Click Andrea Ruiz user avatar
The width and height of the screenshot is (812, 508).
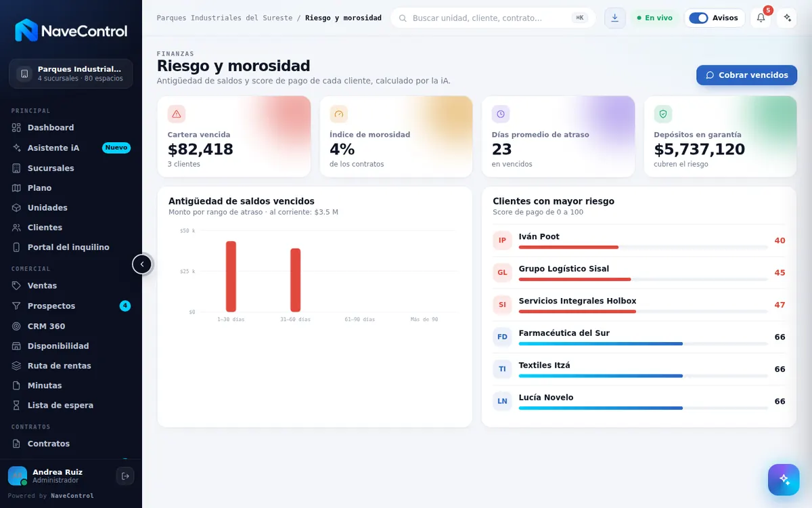[18, 476]
